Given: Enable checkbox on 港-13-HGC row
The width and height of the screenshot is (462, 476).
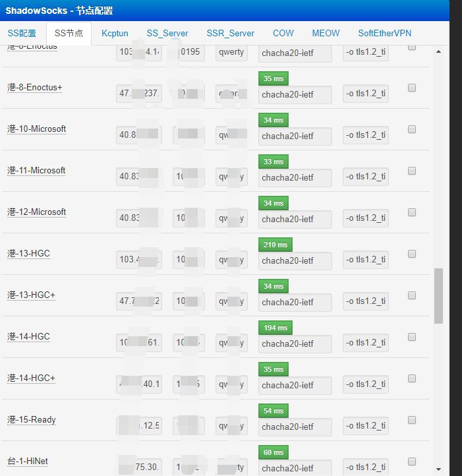Looking at the screenshot, I should [x=412, y=254].
